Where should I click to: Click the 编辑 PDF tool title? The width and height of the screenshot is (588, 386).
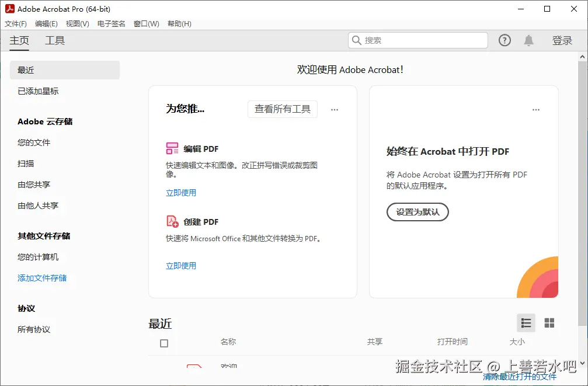(x=201, y=149)
